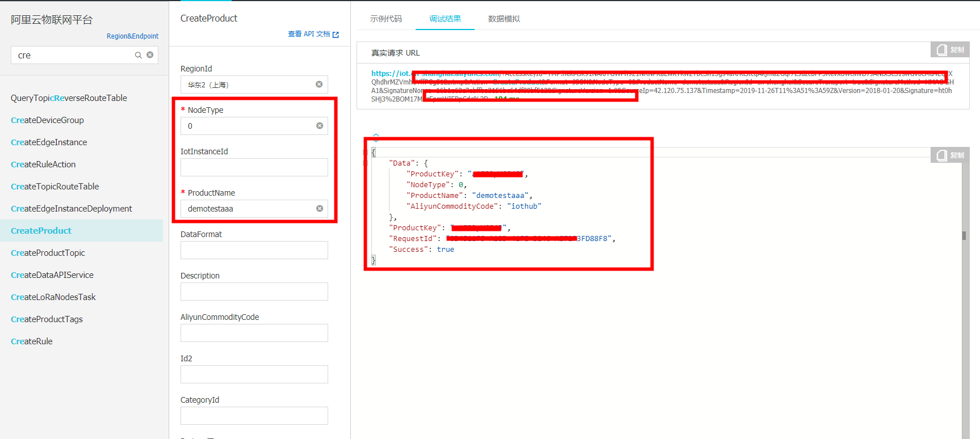Clear the API search box text
This screenshot has height=439, width=980.
point(150,55)
